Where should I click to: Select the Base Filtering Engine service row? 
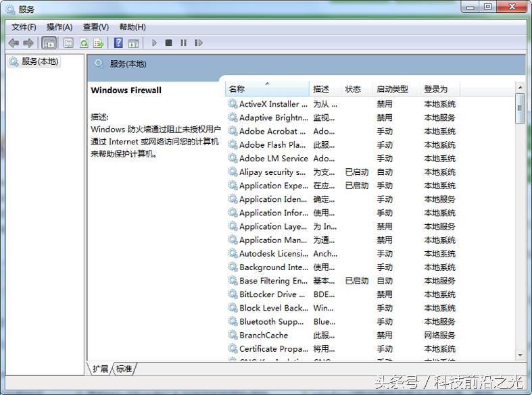tap(342, 280)
